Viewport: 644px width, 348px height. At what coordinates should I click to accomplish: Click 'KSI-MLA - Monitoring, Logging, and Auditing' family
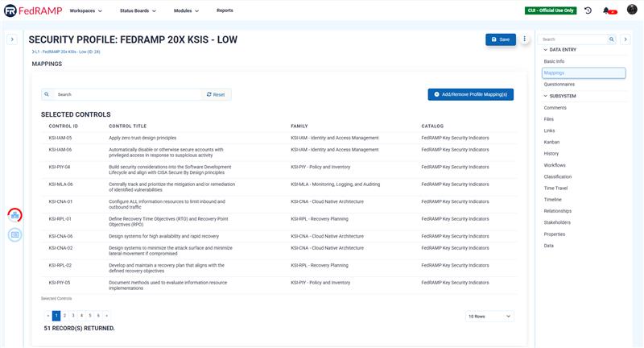[335, 184]
